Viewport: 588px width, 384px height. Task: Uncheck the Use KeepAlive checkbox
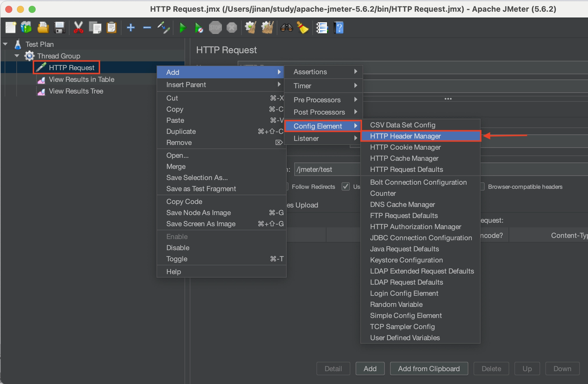click(345, 186)
